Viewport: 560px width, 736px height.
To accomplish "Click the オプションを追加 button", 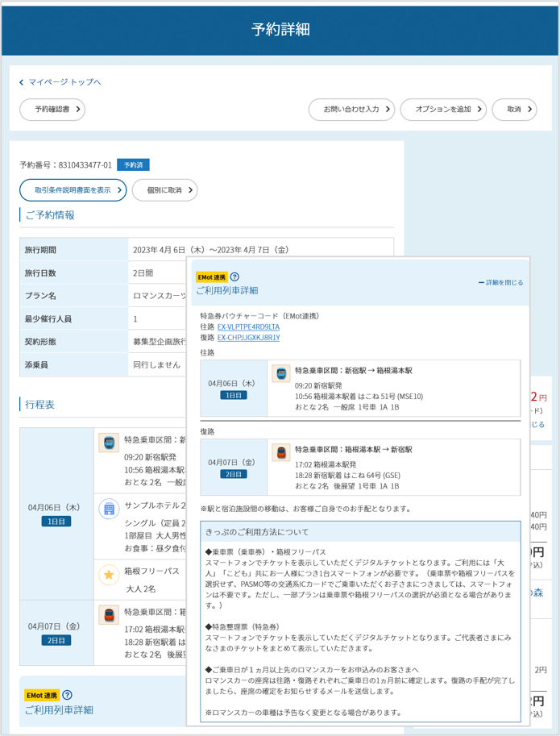I will point(443,110).
